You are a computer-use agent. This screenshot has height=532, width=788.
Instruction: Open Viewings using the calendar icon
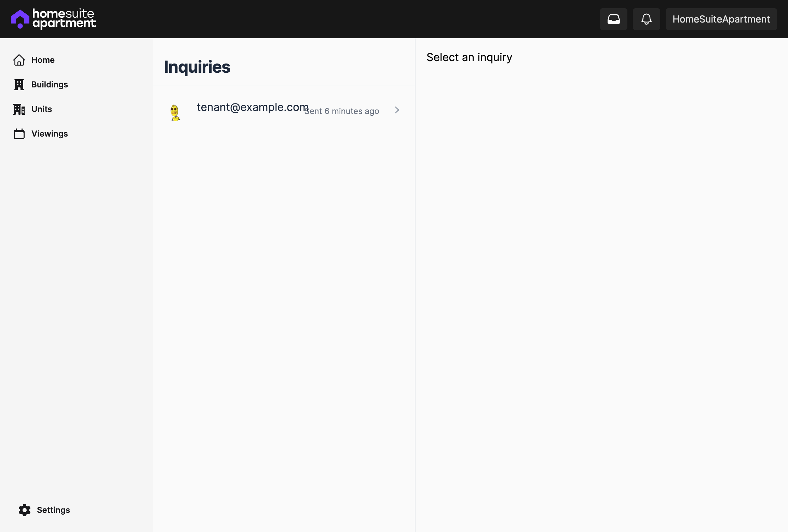tap(19, 134)
